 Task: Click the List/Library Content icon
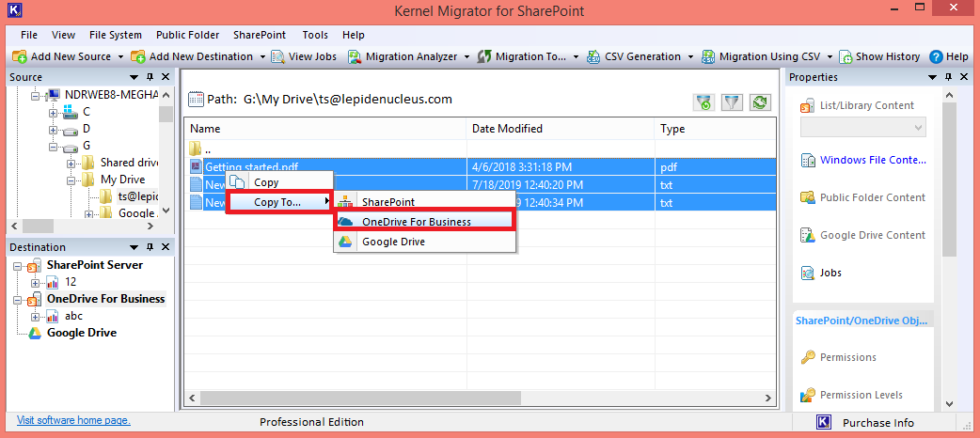[808, 105]
